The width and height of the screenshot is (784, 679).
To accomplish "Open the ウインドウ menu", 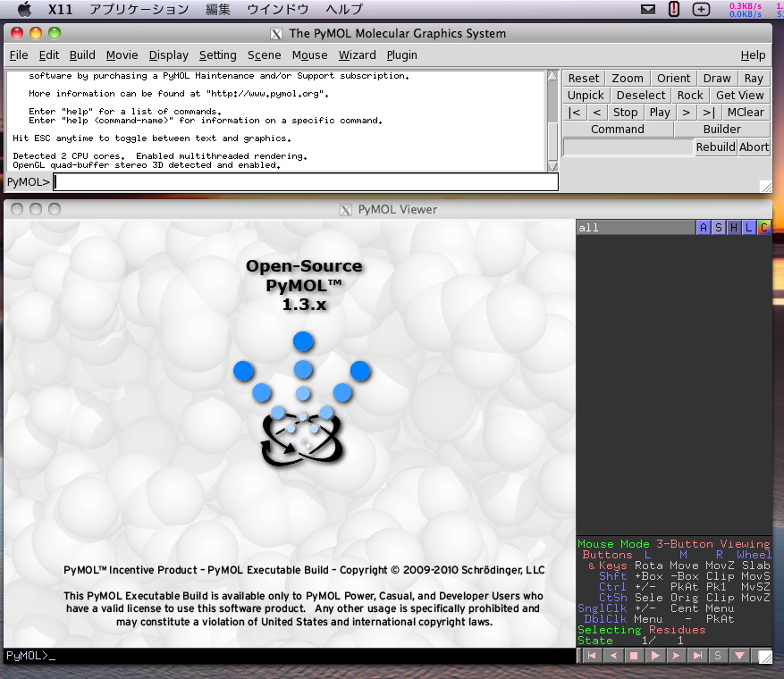I will coord(278,9).
